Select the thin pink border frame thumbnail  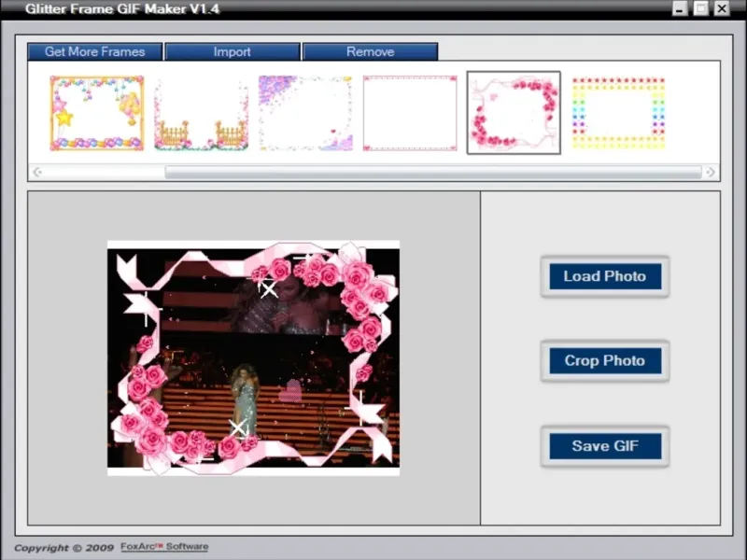(410, 113)
